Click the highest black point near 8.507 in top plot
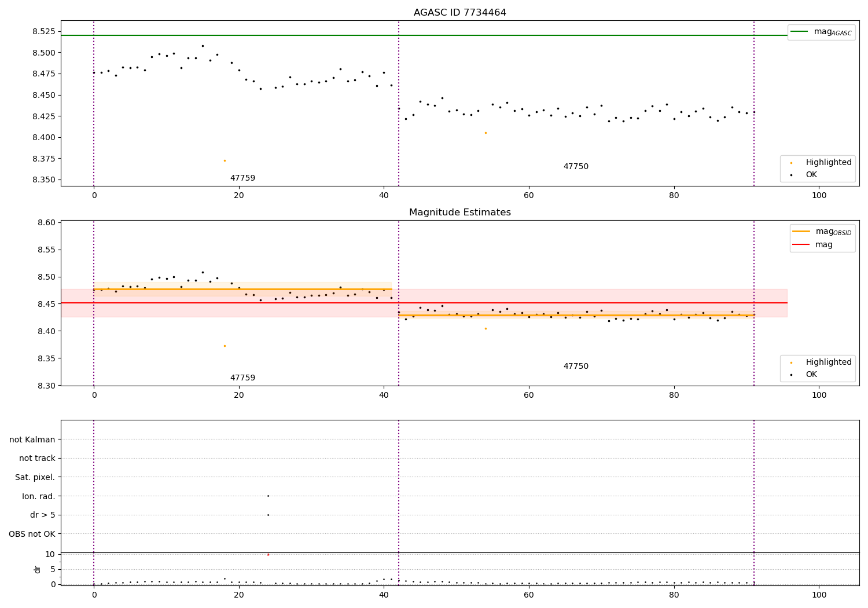The height and width of the screenshot is (608, 868). tap(203, 46)
